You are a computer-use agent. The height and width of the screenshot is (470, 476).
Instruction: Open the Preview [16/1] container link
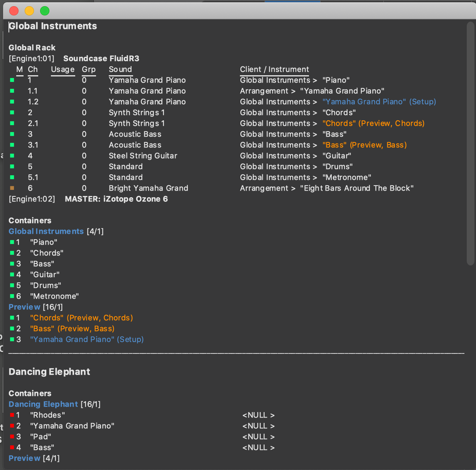coord(24,307)
